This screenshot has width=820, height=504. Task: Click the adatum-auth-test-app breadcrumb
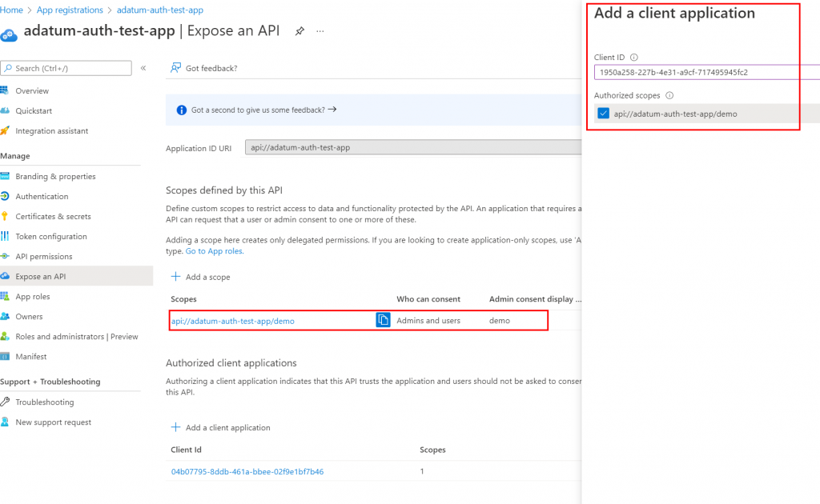[x=159, y=10]
